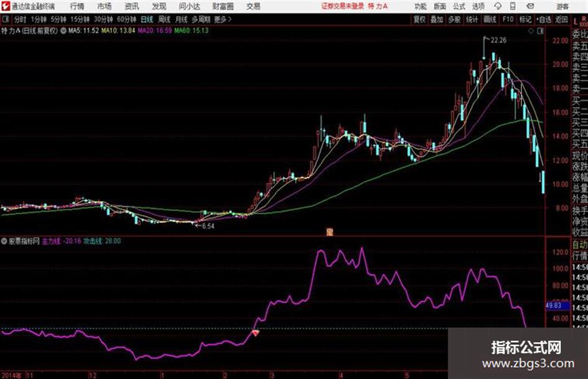Add stock via 自选 button
This screenshot has height=379, width=588.
(544, 19)
